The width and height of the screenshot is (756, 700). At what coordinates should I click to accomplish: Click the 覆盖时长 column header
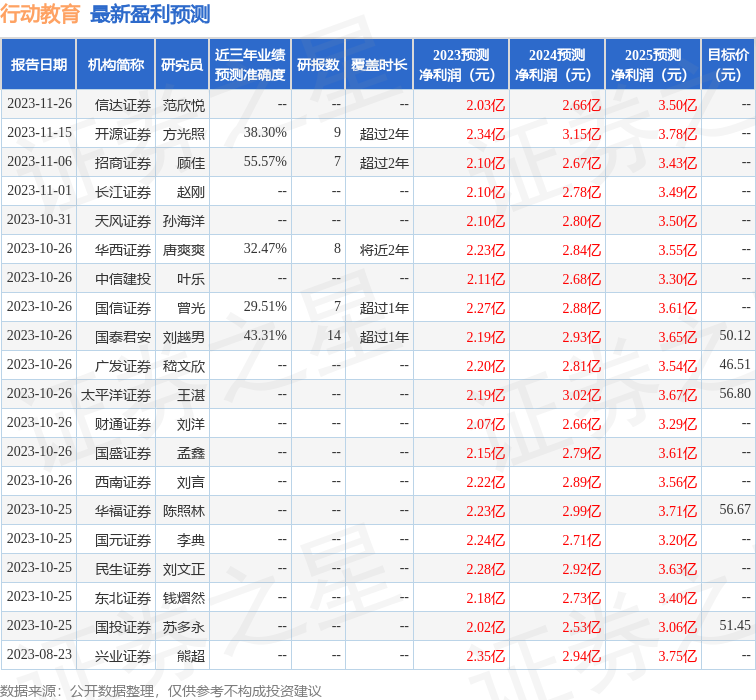click(x=379, y=65)
